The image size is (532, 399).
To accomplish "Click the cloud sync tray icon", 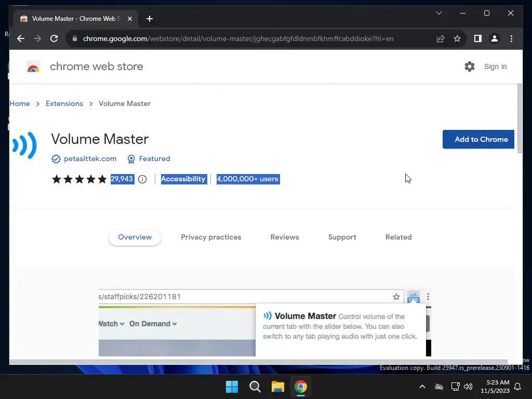I will coord(439,387).
